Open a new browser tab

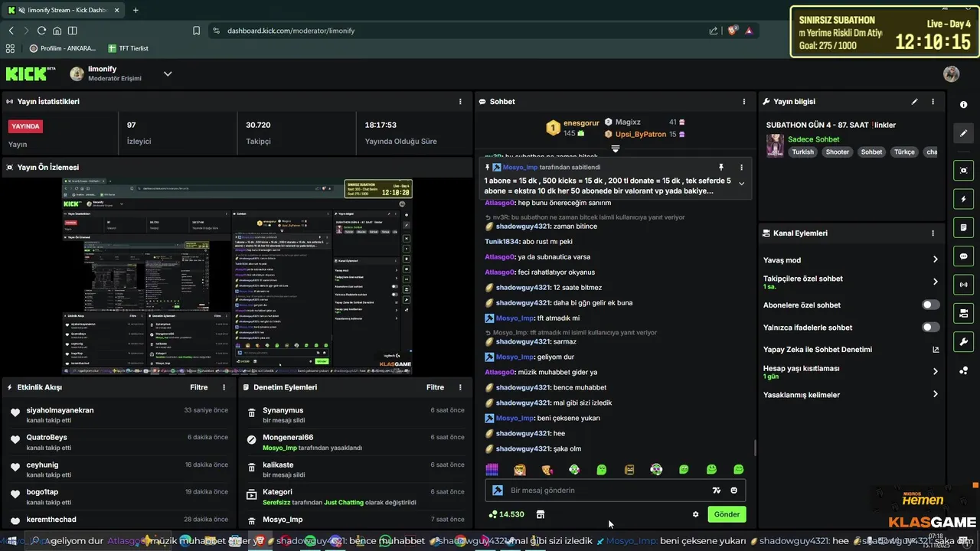coord(136,10)
